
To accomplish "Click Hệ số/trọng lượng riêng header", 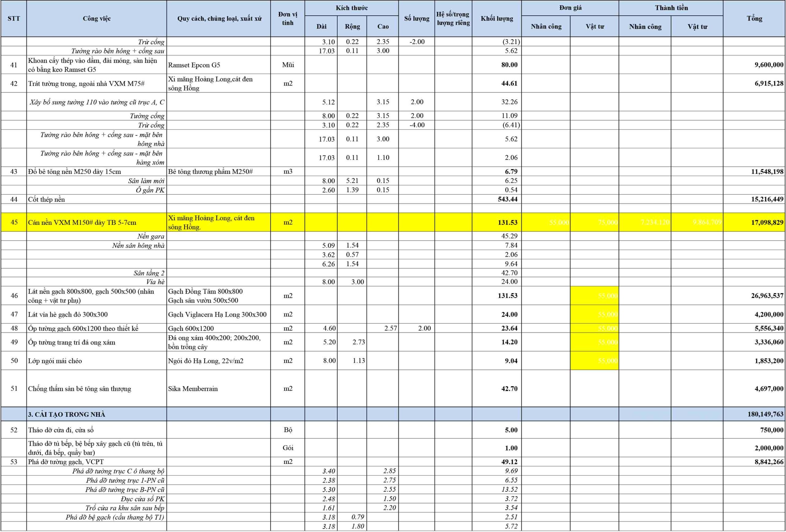I will tap(453, 19).
